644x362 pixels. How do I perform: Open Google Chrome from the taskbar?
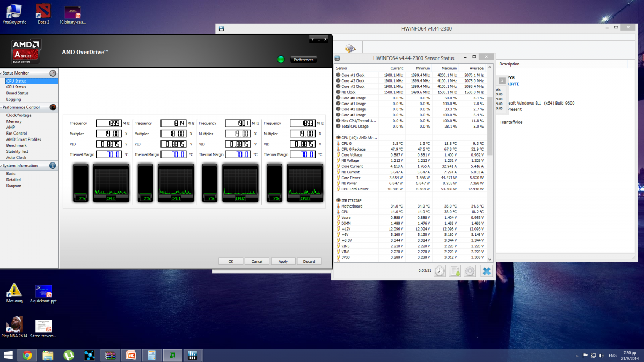(27, 355)
